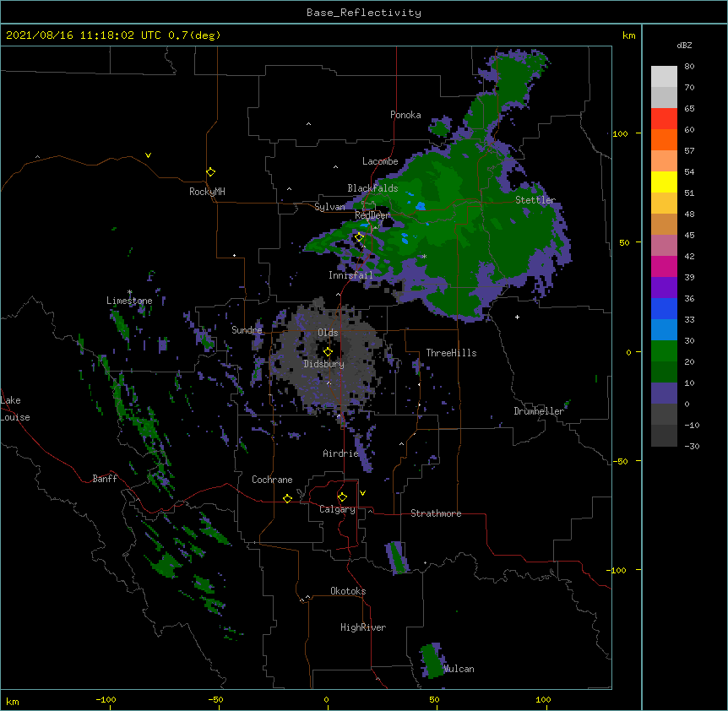728x711 pixels.
Task: Click the Calgary city label
Action: pos(338,509)
